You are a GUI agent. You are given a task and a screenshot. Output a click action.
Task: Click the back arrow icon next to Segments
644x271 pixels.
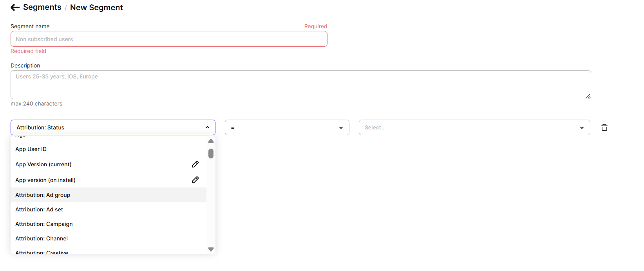[15, 7]
